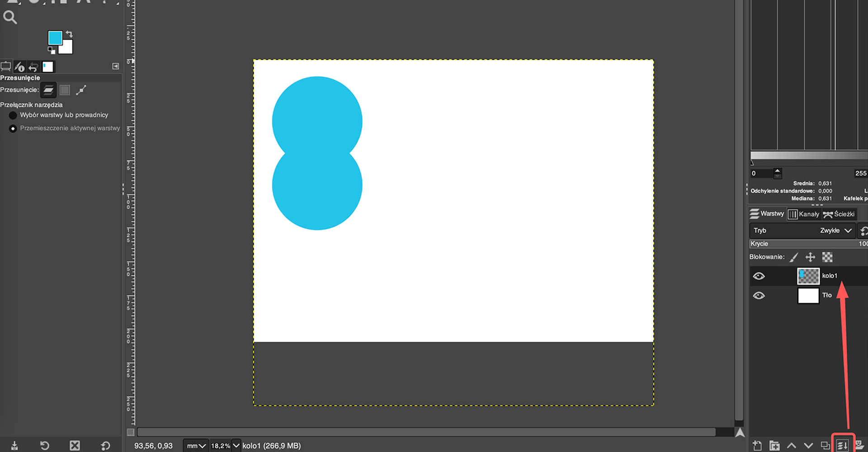Click the 18,2% zoom field
The image size is (868, 452).
(x=221, y=446)
